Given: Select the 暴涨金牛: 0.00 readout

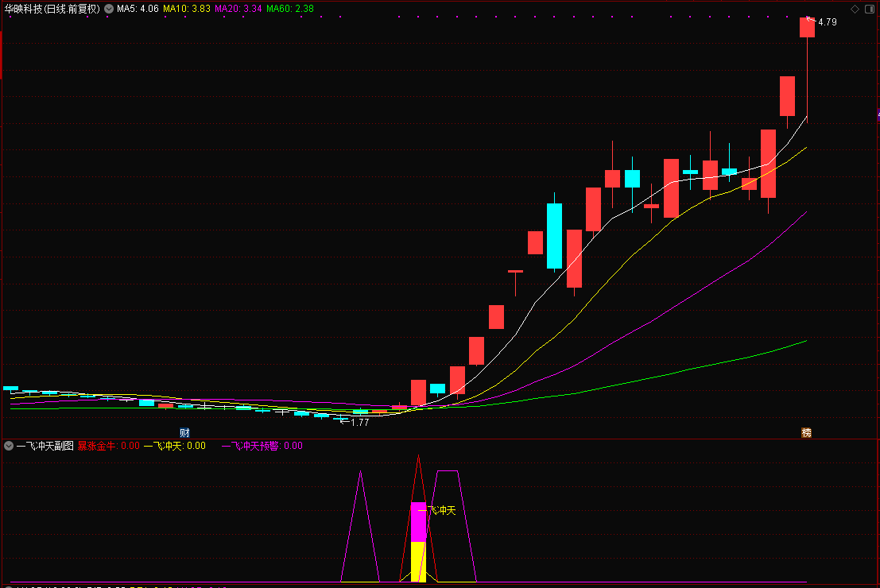Looking at the screenshot, I should (108, 446).
